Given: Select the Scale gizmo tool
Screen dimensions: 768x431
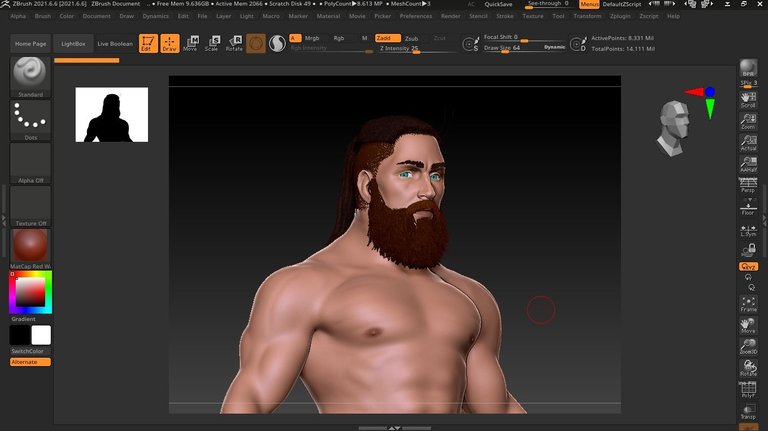Looking at the screenshot, I should [x=212, y=43].
